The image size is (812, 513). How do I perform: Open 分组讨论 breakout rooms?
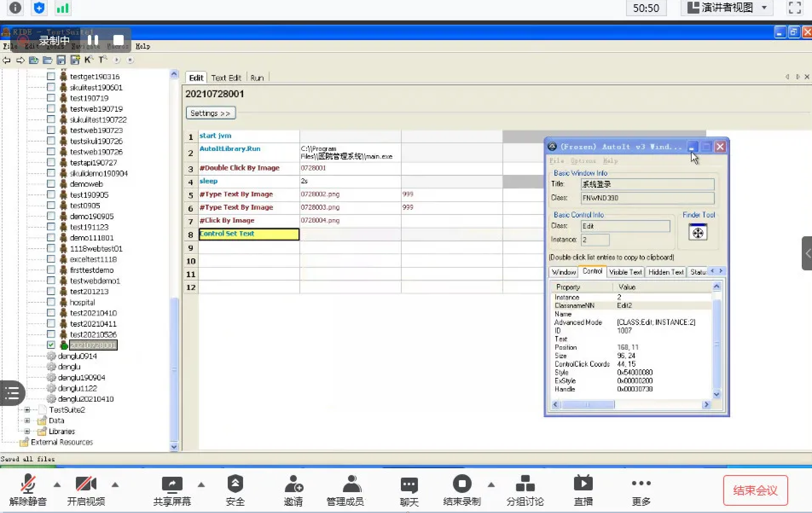click(x=525, y=490)
